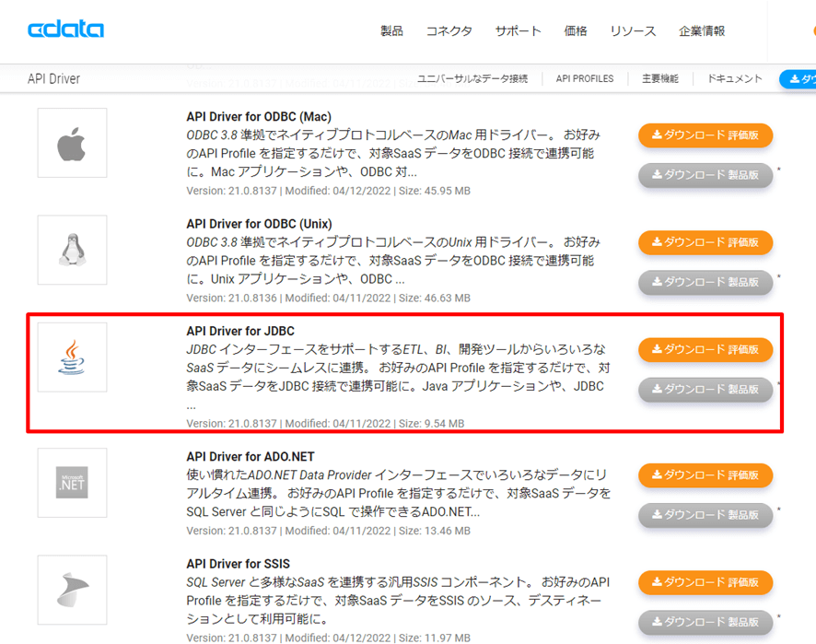Go to ドキュメント section
816x644 pixels.
point(734,78)
